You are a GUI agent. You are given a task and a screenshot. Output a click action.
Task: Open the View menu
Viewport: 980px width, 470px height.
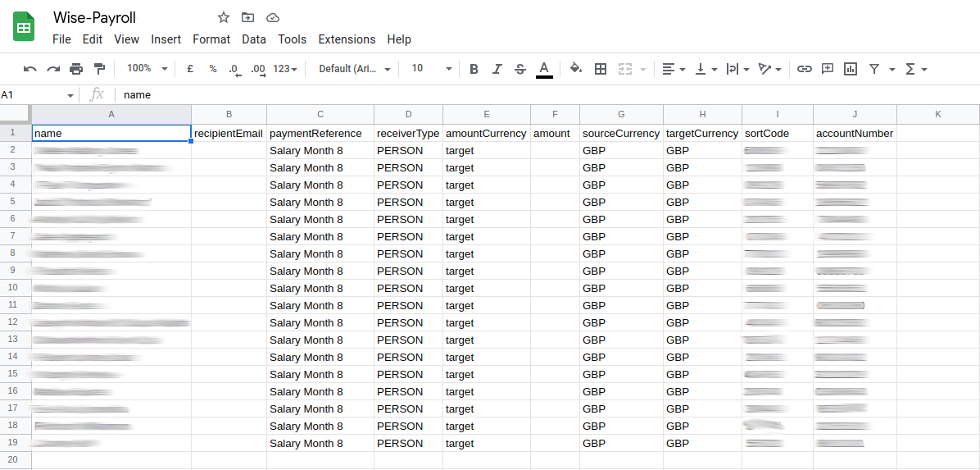tap(127, 39)
